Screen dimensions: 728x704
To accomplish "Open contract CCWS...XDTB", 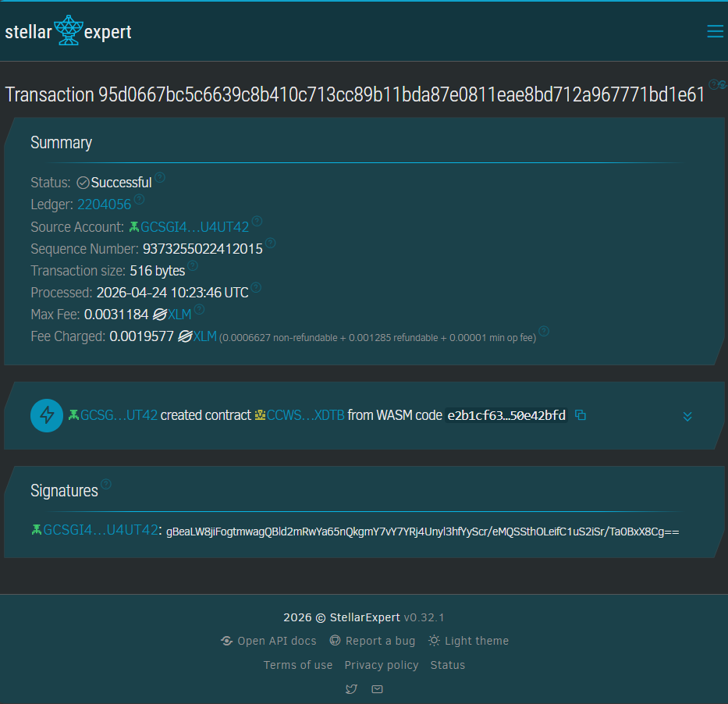I will (300, 415).
